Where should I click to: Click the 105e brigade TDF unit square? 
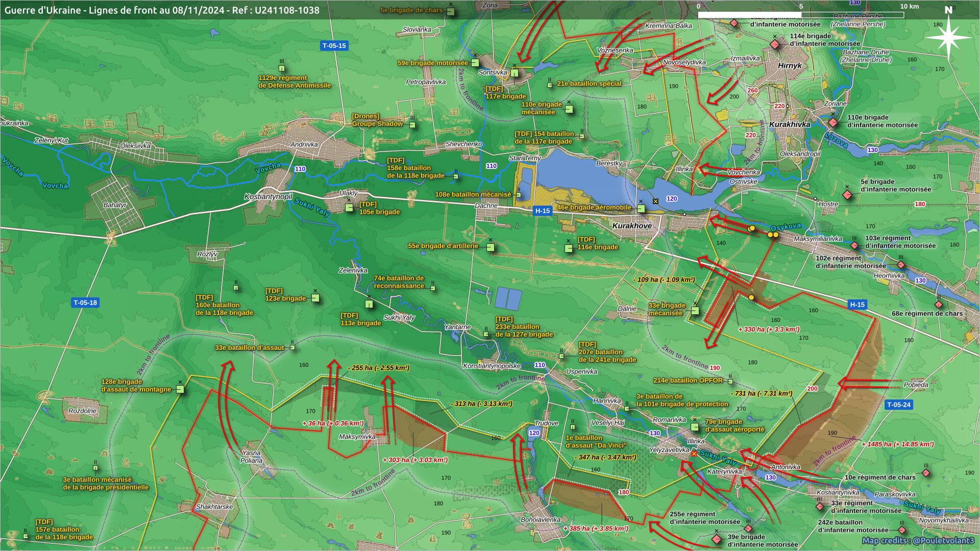click(x=349, y=207)
